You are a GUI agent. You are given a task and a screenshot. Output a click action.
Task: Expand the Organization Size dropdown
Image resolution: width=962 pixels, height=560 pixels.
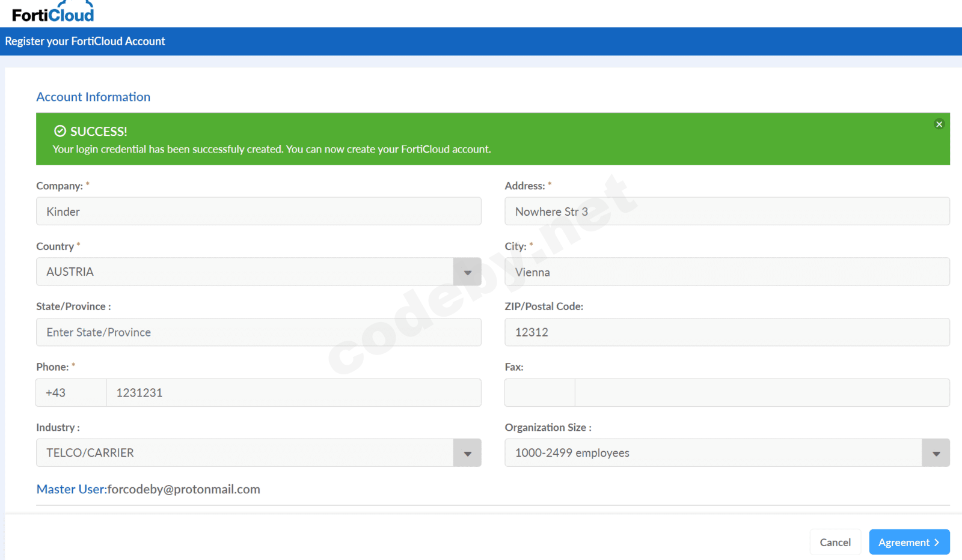(936, 452)
